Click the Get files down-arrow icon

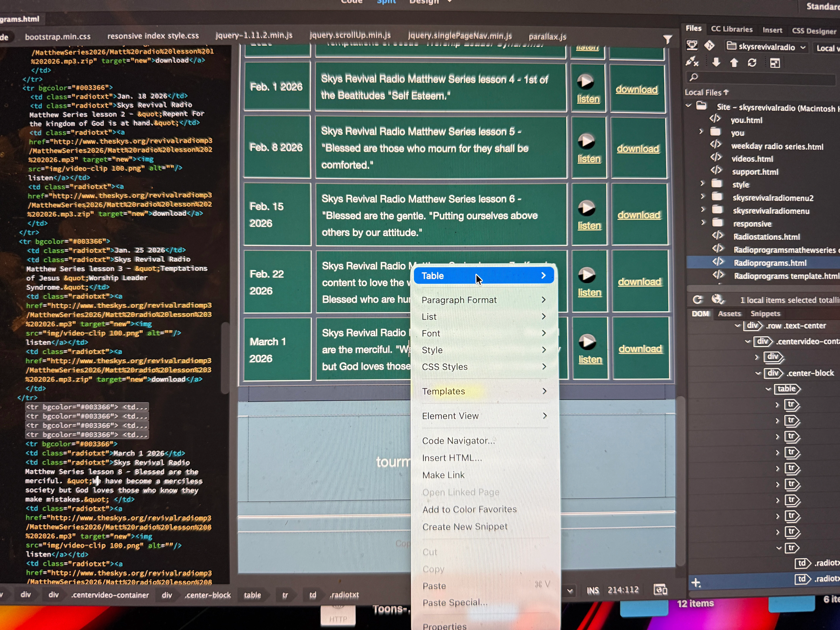(716, 62)
